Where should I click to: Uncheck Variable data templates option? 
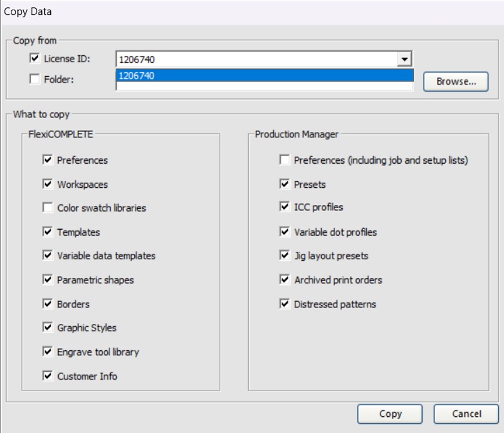47,255
